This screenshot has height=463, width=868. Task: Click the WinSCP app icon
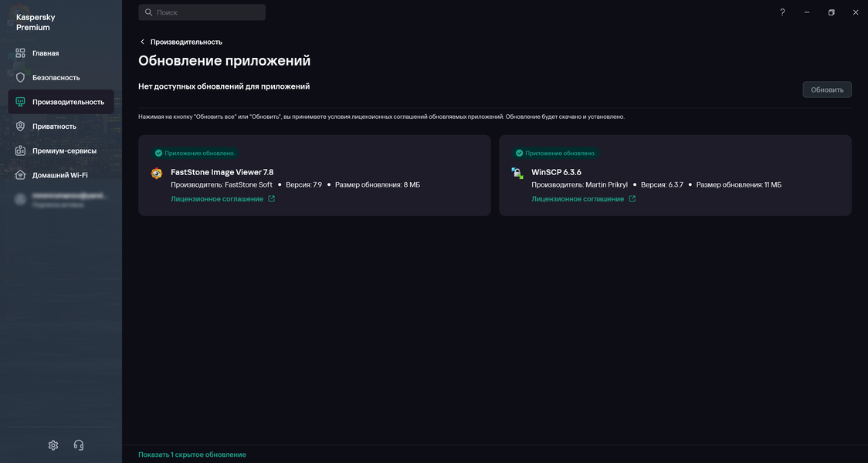[517, 174]
